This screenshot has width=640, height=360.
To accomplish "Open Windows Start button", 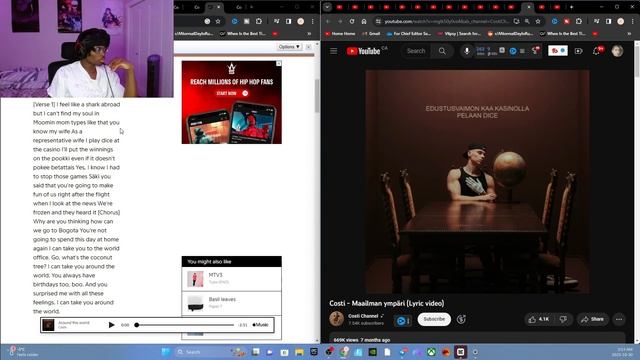I will [166, 352].
